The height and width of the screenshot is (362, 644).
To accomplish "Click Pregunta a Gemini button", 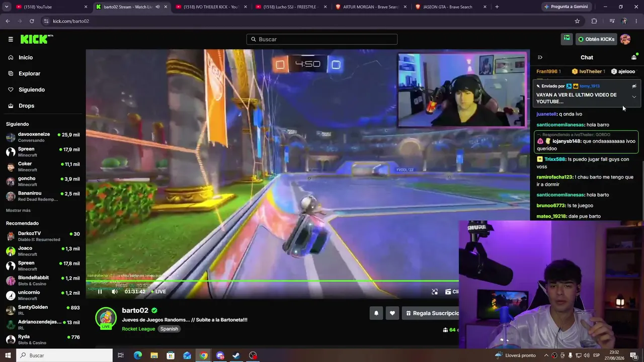I will pyautogui.click(x=566, y=7).
